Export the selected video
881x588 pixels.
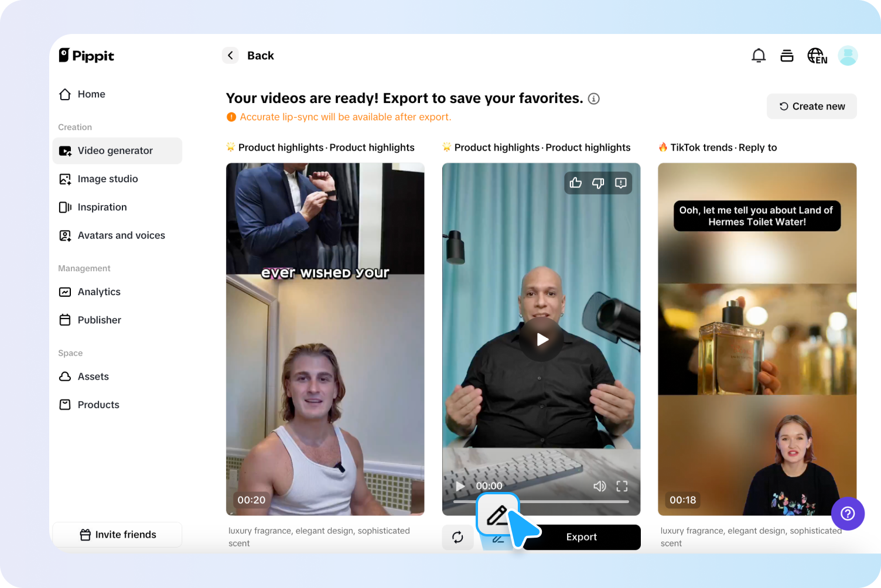click(x=581, y=537)
